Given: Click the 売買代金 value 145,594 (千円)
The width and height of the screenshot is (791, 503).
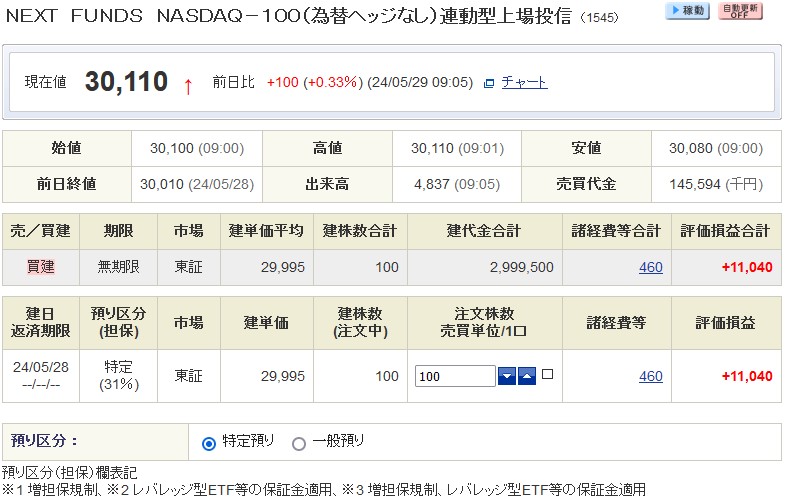Looking at the screenshot, I should pos(716,184).
